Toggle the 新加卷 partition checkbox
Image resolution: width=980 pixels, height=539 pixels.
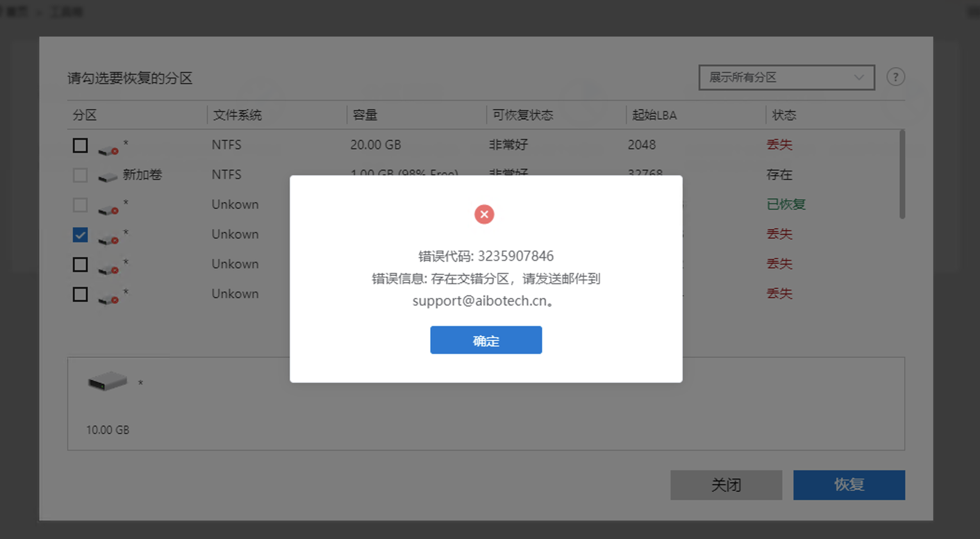click(x=80, y=174)
